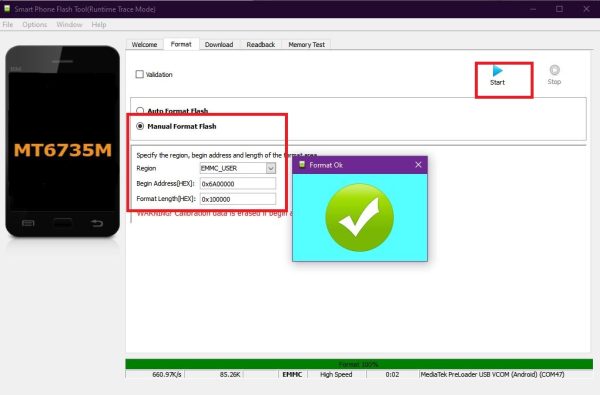
Task: Click the blue Start play icon
Action: (x=497, y=70)
